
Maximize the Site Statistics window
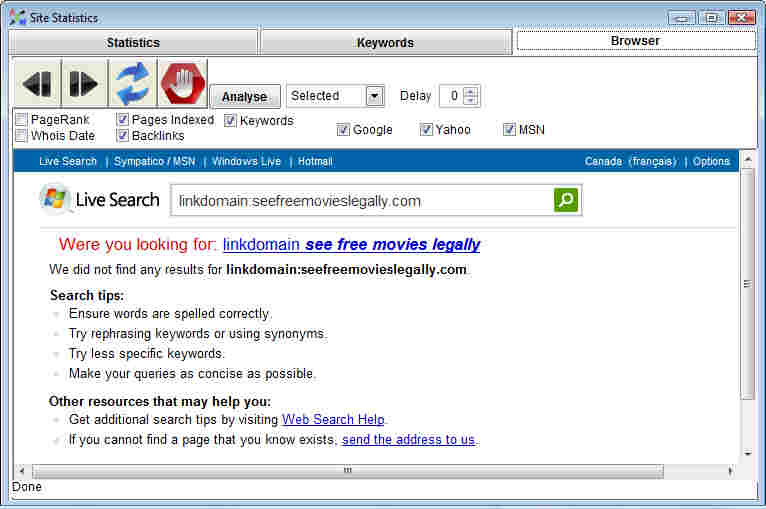coord(711,18)
